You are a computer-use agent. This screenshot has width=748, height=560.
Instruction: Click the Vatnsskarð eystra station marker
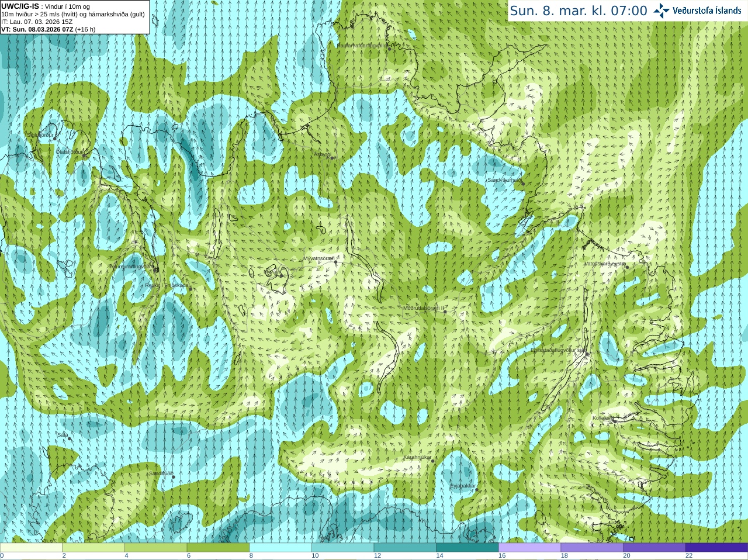click(x=626, y=267)
